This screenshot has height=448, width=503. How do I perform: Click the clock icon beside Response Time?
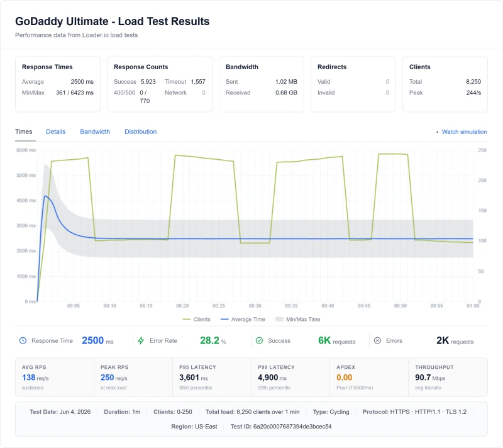(x=23, y=340)
